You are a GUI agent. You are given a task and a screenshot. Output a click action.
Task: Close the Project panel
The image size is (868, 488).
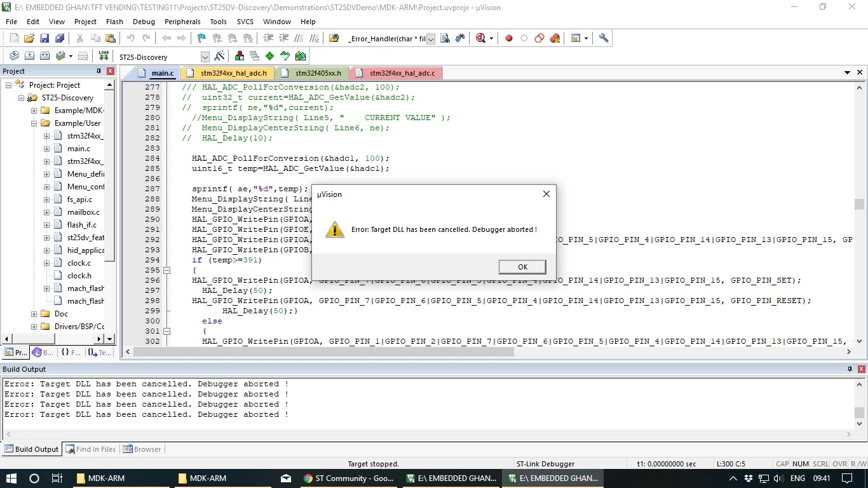click(111, 71)
